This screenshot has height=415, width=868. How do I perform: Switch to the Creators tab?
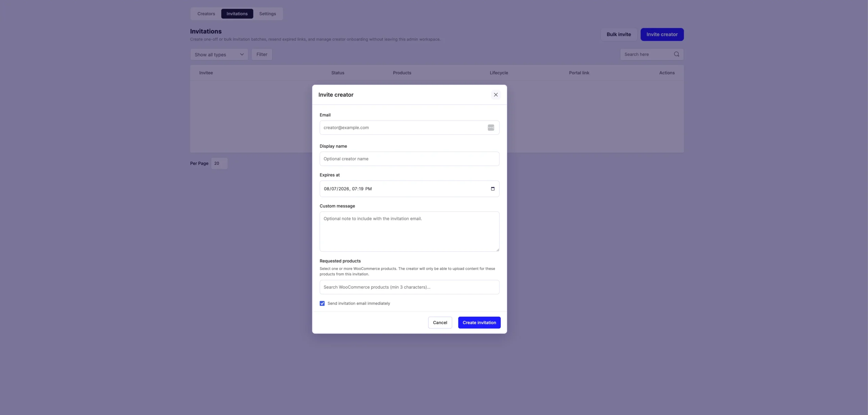[206, 14]
